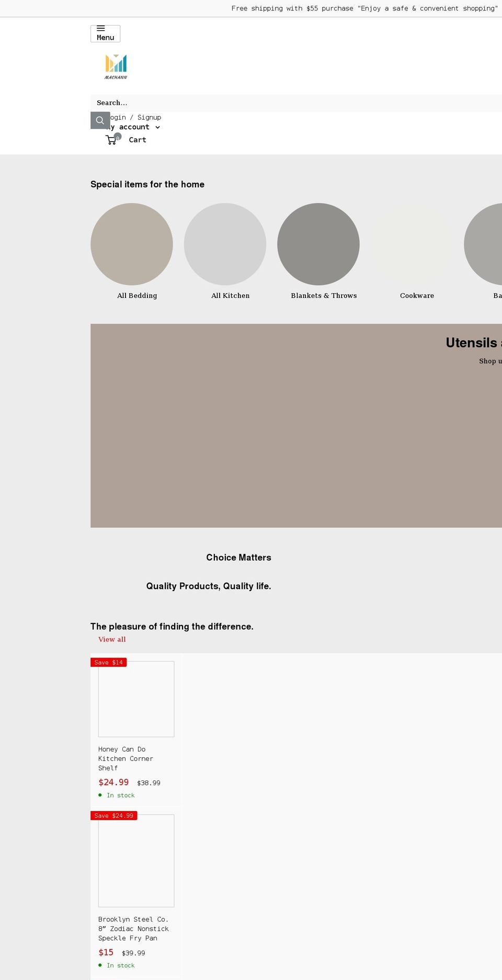The width and height of the screenshot is (502, 980).
Task: Open Brooklyn Steel Co. Zodiac Fry Pan title
Action: pyautogui.click(x=133, y=929)
